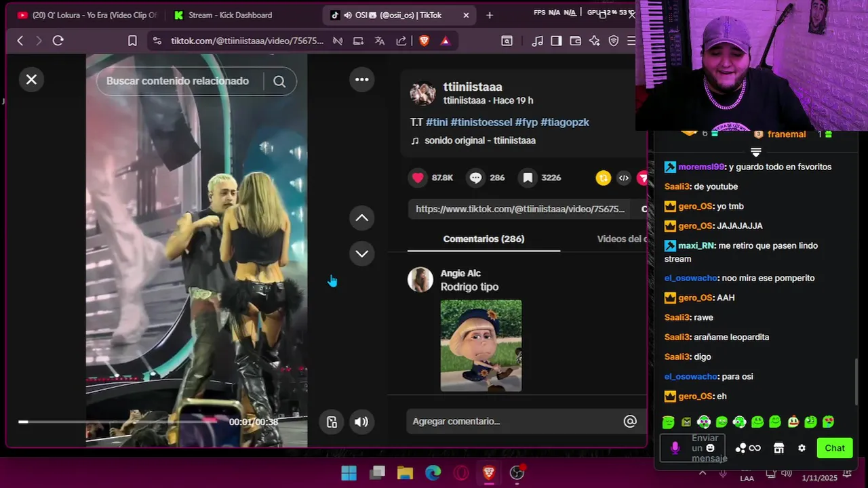868x488 pixels.
Task: Go back in the browser
Action: (20, 41)
